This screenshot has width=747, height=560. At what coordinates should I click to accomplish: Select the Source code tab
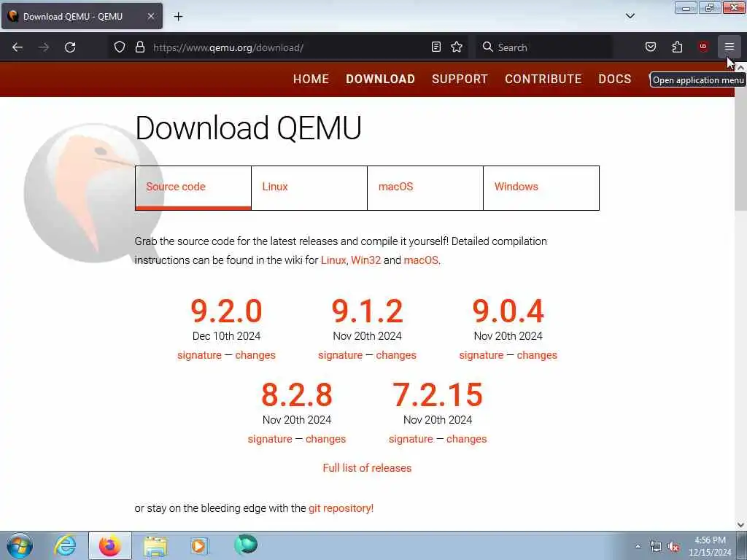coord(193,187)
